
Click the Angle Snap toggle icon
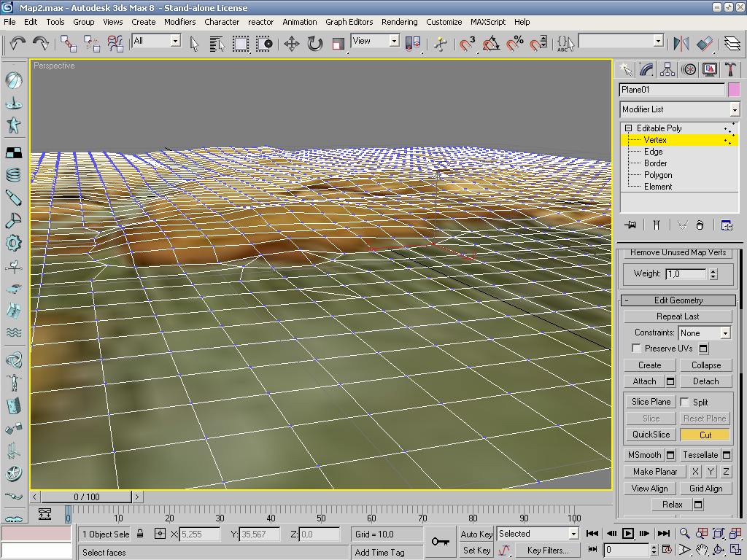491,44
